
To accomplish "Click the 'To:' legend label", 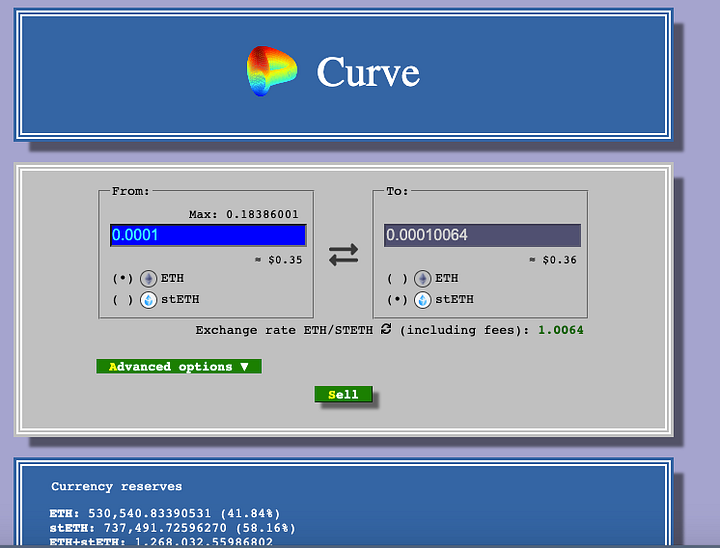I will pyautogui.click(x=397, y=191).
